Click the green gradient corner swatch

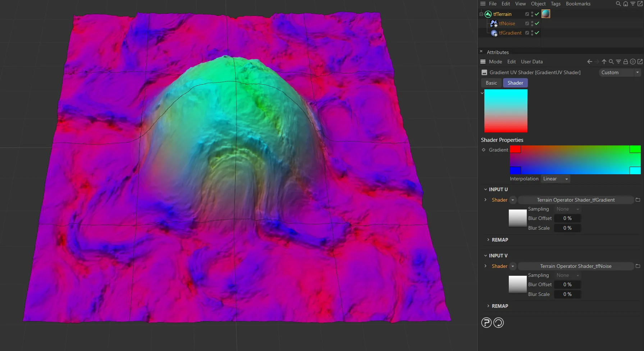[x=635, y=149]
